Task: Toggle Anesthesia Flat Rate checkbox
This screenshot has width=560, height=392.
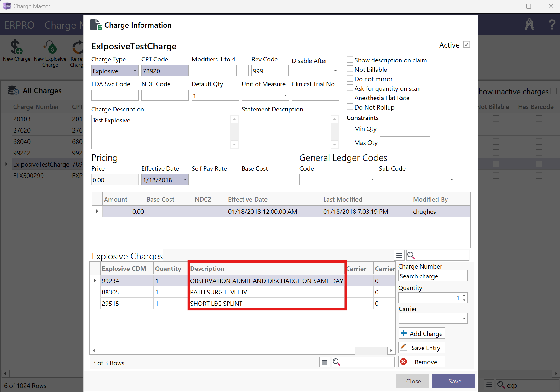Action: coord(350,97)
